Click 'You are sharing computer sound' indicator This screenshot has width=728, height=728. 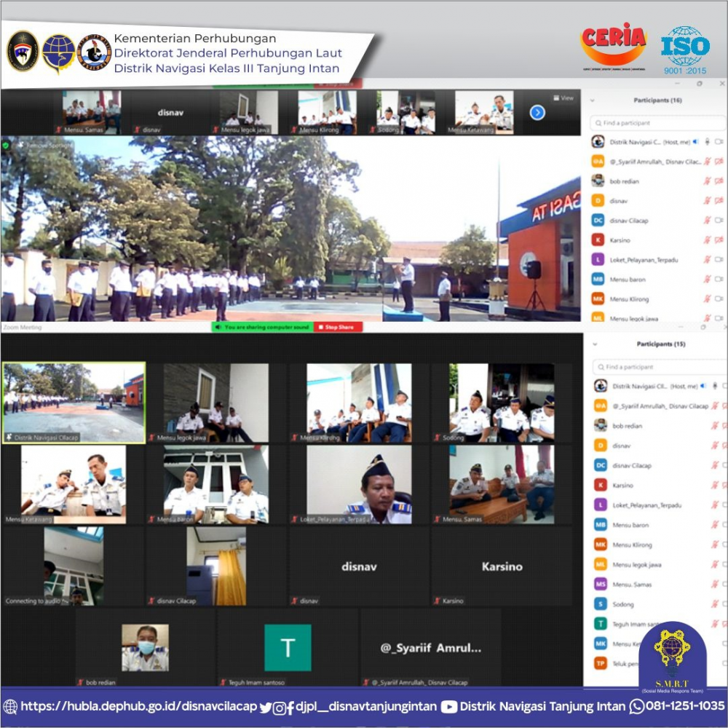click(263, 327)
